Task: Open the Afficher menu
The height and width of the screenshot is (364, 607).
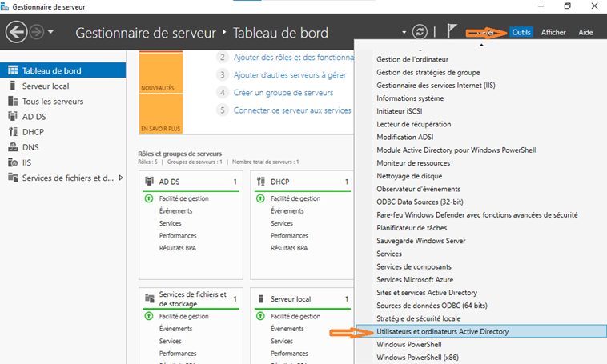Action: (x=553, y=32)
